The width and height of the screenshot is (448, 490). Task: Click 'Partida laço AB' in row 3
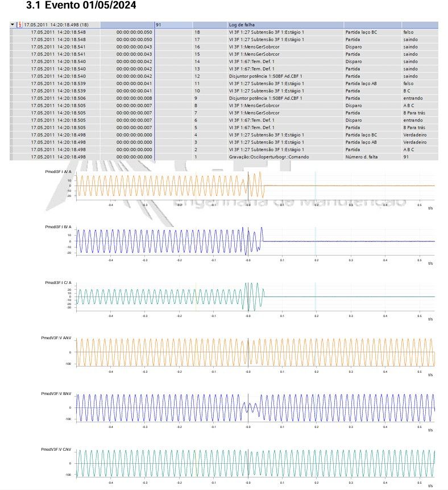361,142
